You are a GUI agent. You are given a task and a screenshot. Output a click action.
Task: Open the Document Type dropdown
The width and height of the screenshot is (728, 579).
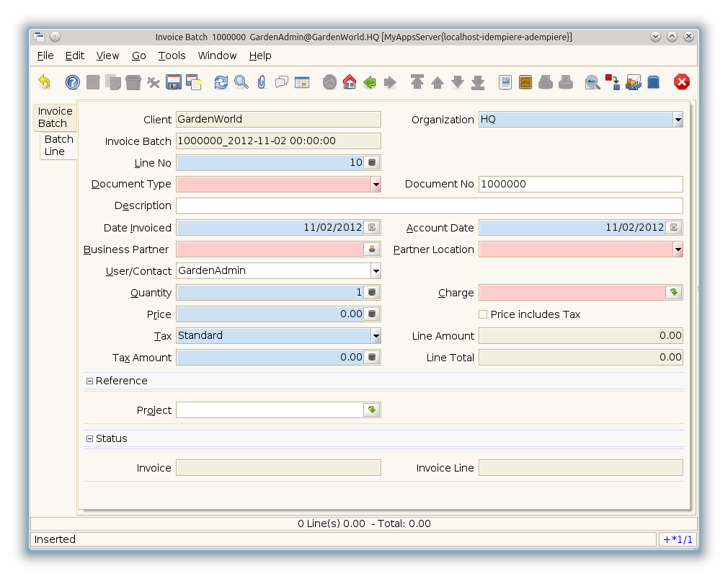pos(376,185)
